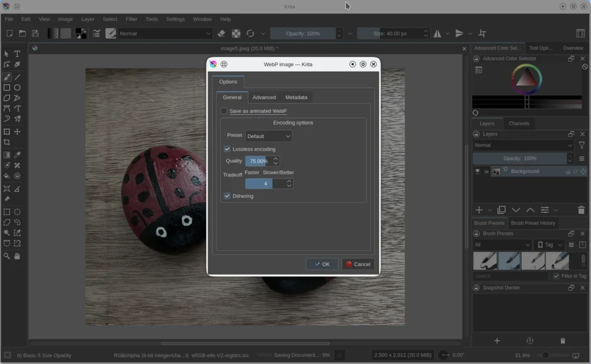Select the Zoom tool magnifier
This screenshot has height=364, width=591.
point(7,256)
